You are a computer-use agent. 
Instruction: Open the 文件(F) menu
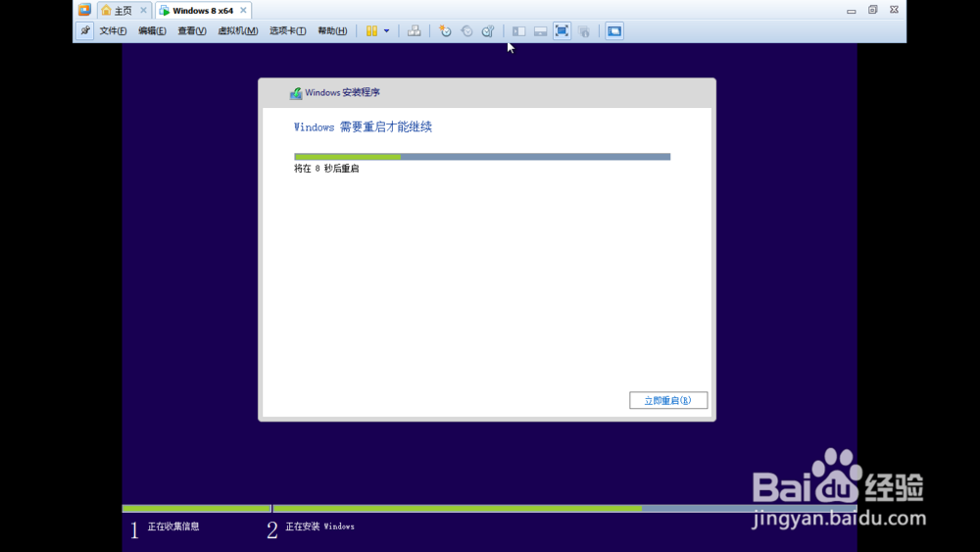click(113, 30)
